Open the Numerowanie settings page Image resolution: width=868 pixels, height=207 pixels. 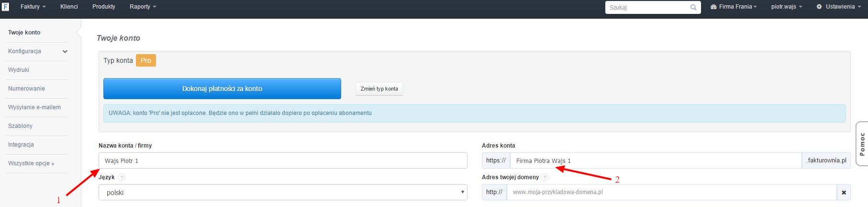point(26,89)
